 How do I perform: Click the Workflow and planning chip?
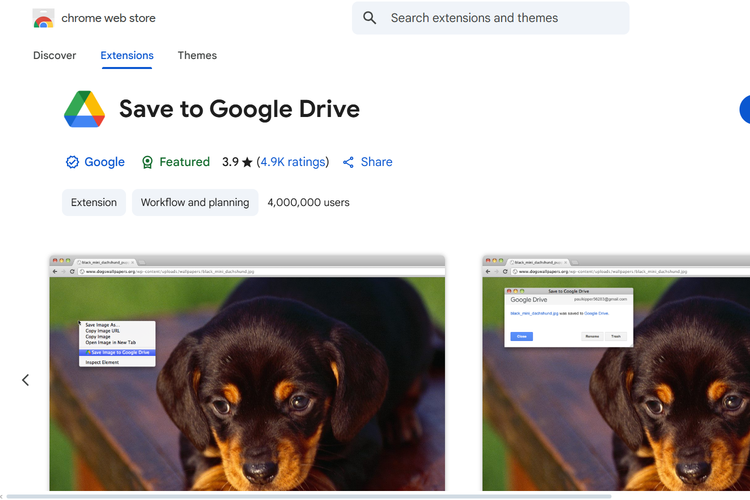coord(195,202)
